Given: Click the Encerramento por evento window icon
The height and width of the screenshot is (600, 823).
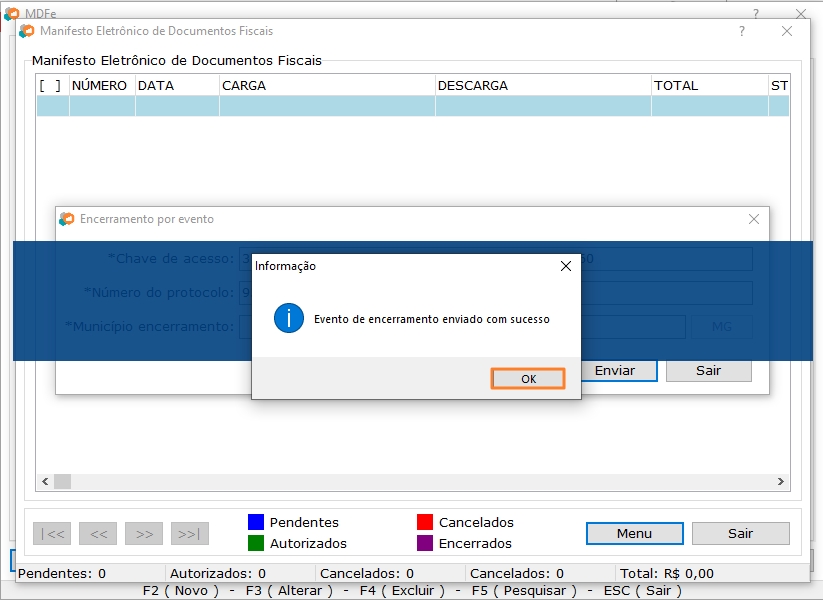Looking at the screenshot, I should (67, 219).
